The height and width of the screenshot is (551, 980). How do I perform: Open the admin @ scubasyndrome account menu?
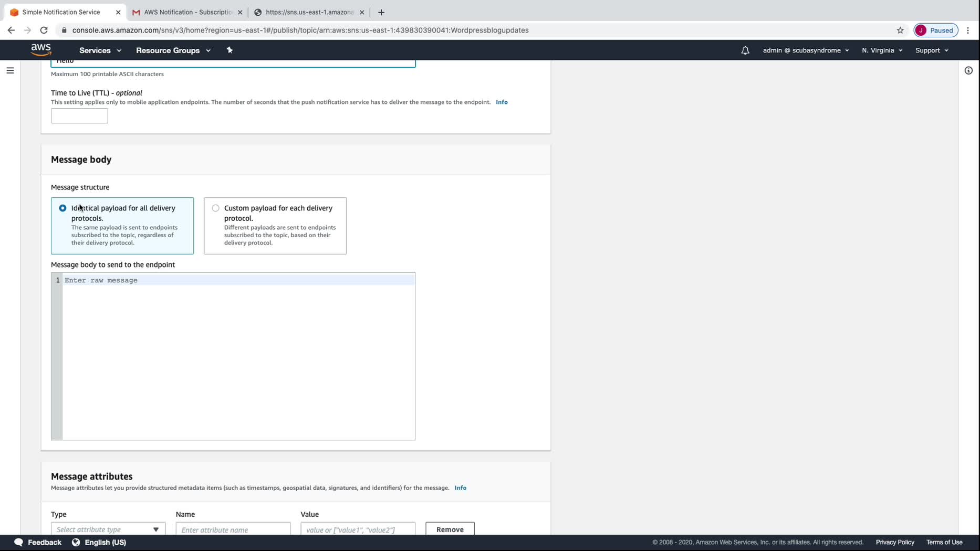coord(806,50)
